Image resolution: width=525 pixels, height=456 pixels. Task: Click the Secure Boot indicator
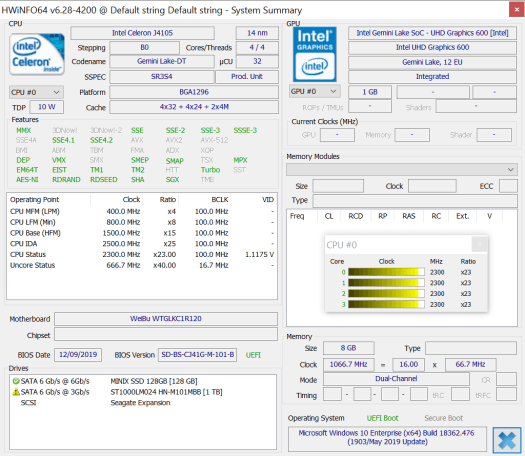coord(443,418)
